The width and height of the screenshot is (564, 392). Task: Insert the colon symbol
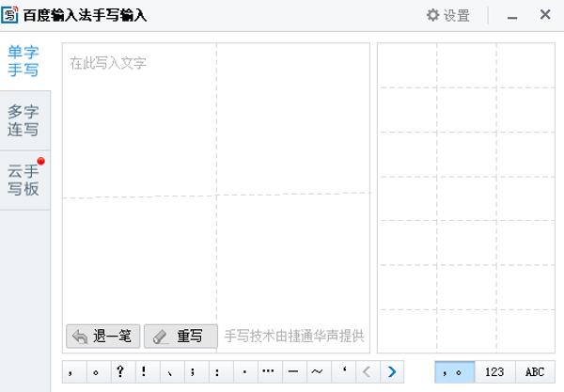coord(219,371)
